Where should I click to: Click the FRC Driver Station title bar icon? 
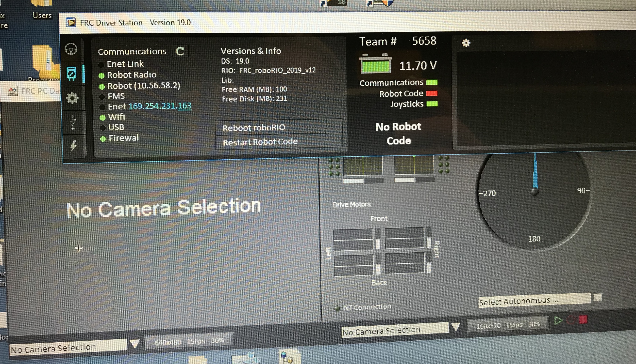[x=71, y=23]
